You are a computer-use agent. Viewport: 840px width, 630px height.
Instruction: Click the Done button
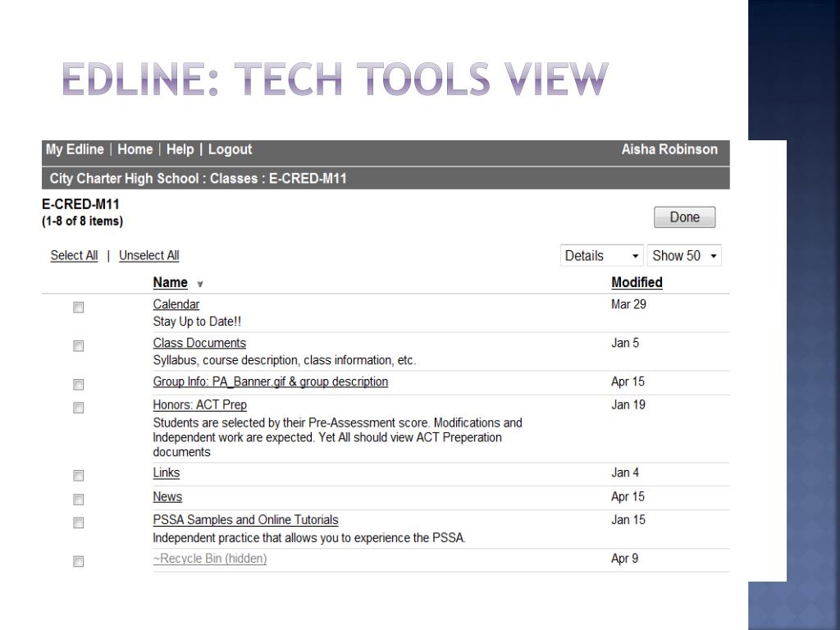pos(685,217)
